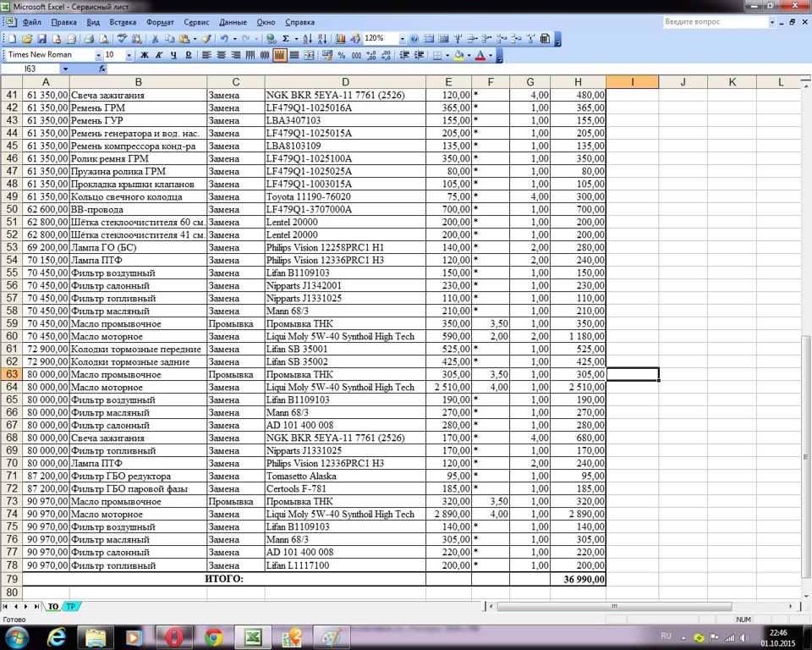Open the Вставка menu
This screenshot has width=812, height=650.
pyautogui.click(x=123, y=22)
